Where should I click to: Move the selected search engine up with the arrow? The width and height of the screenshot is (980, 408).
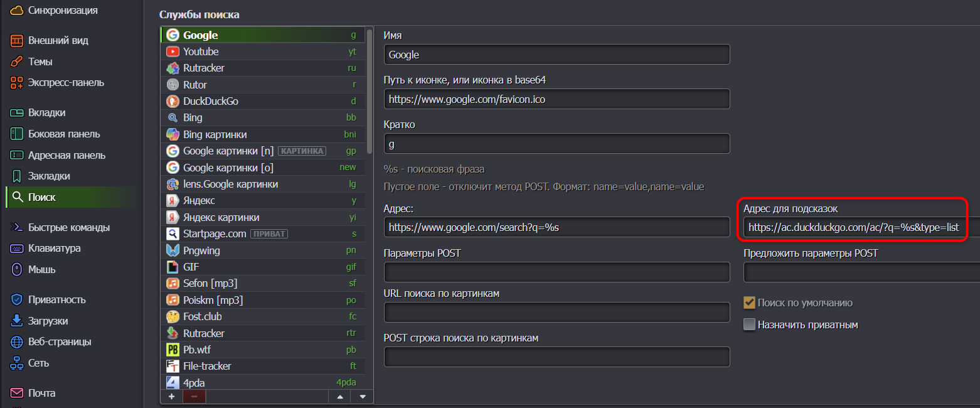(x=340, y=397)
